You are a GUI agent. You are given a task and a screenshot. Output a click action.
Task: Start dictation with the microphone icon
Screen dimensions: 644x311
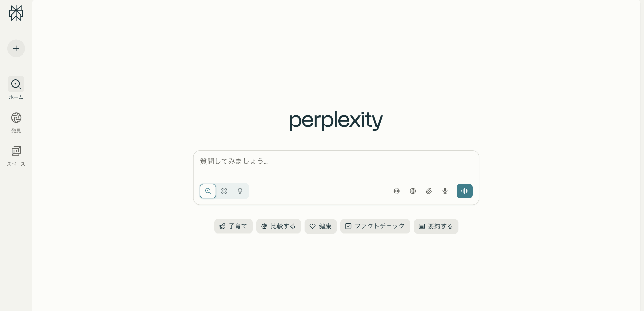(445, 191)
